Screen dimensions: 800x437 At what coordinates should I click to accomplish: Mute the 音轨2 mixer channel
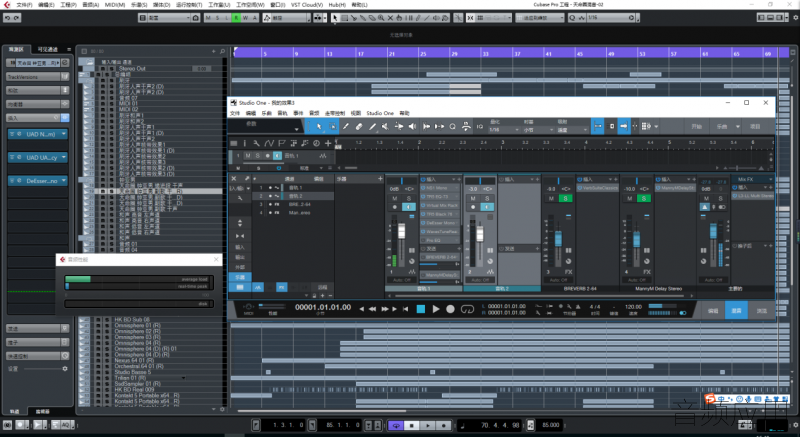(472, 198)
